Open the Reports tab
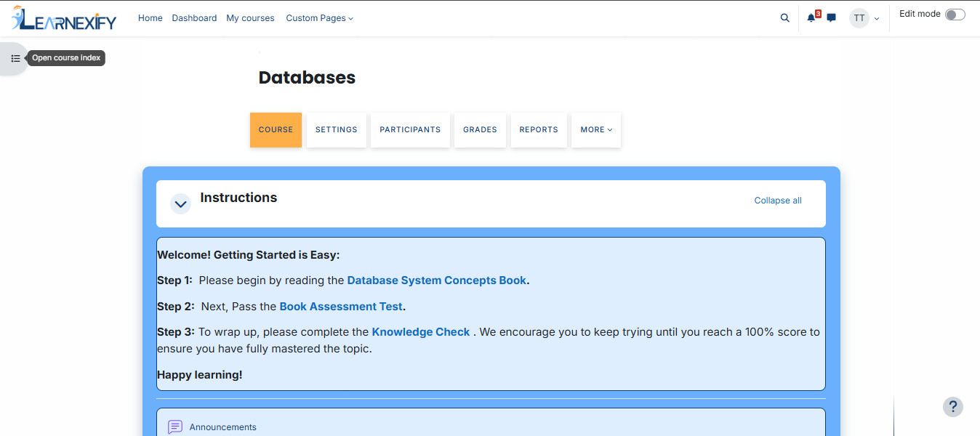The width and height of the screenshot is (980, 436). 539,130
